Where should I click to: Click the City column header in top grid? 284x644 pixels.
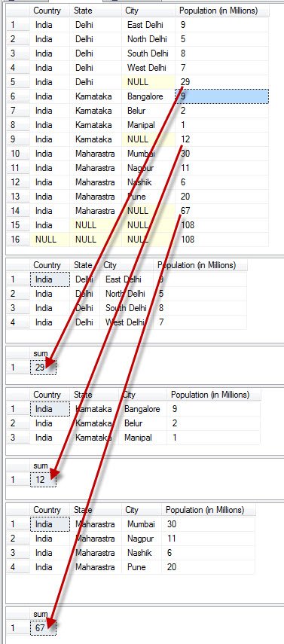pyautogui.click(x=149, y=11)
